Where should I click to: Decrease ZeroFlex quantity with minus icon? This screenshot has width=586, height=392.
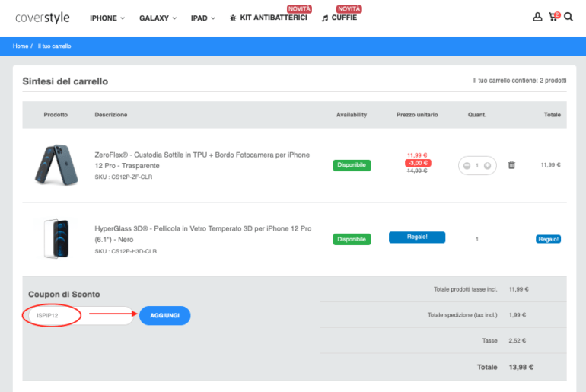tap(467, 165)
